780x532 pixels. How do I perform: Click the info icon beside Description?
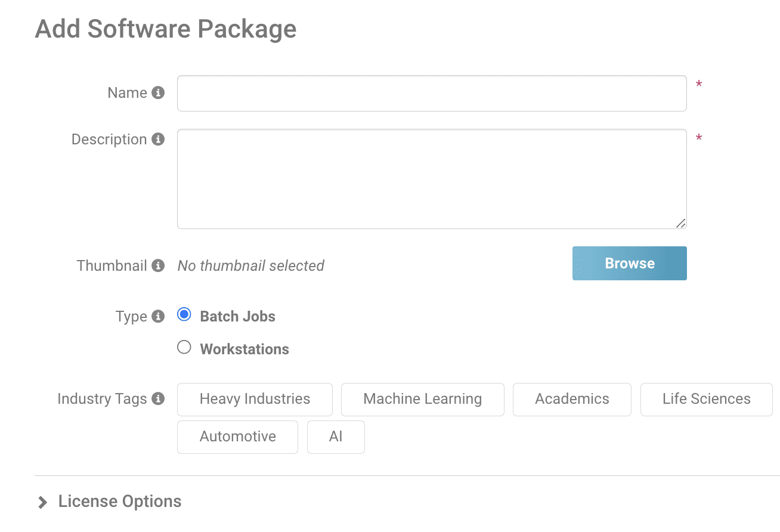click(158, 139)
